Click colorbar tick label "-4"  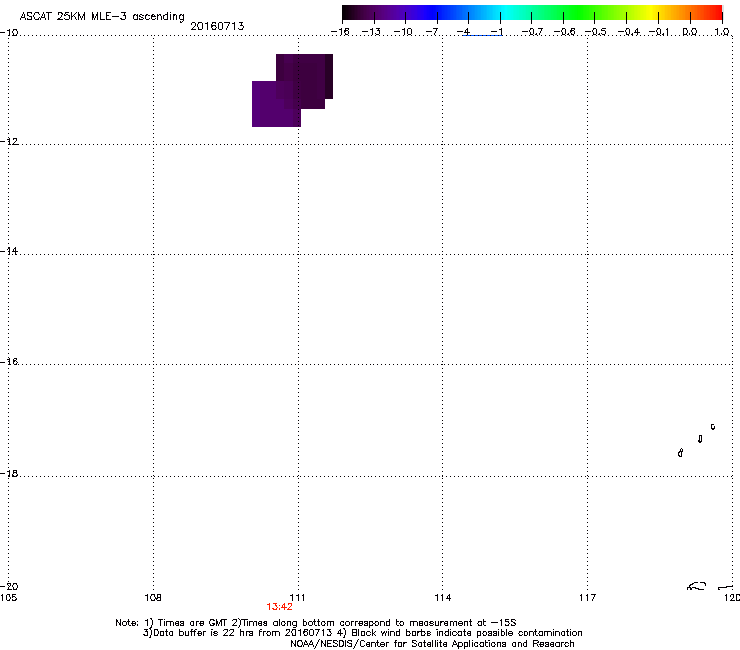[463, 32]
